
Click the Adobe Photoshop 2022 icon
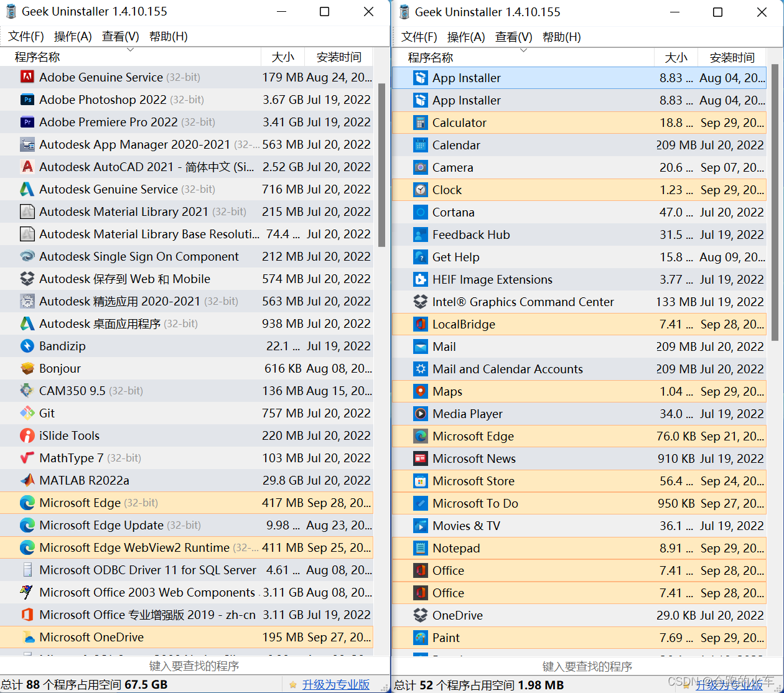(x=27, y=100)
